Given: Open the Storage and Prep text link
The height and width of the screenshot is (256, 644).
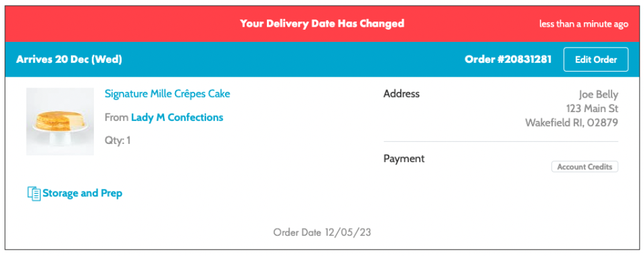Looking at the screenshot, I should (82, 193).
